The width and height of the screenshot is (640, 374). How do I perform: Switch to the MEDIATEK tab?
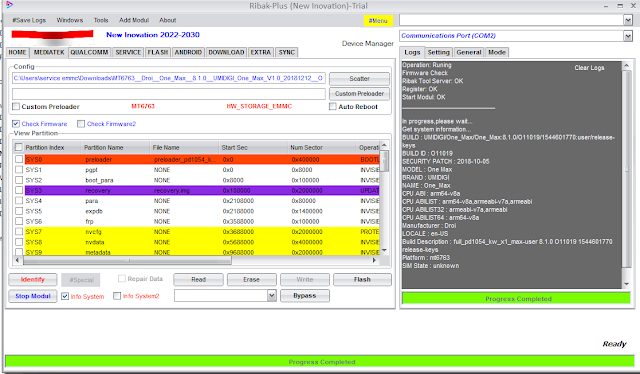click(49, 52)
